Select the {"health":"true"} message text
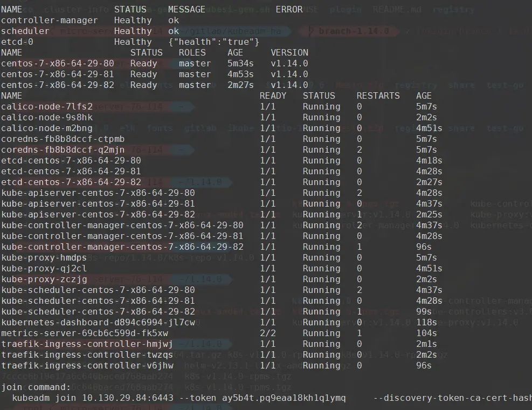The width and height of the screenshot is (532, 410). [214, 42]
